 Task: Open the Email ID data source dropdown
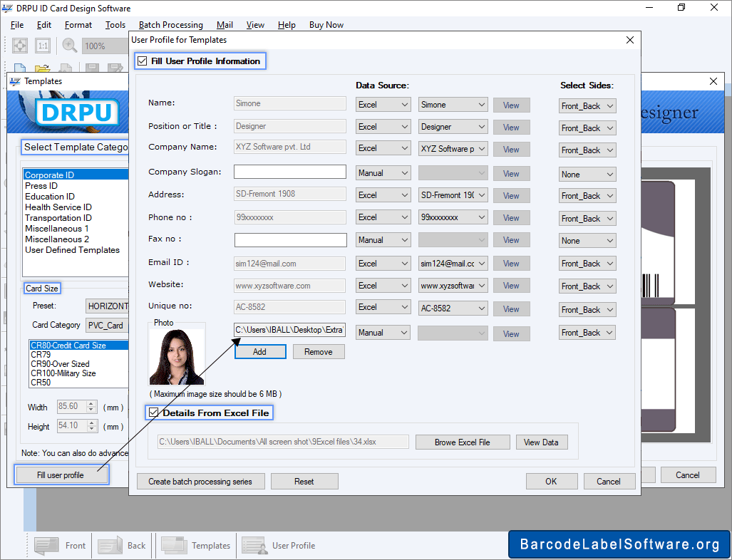click(x=383, y=263)
